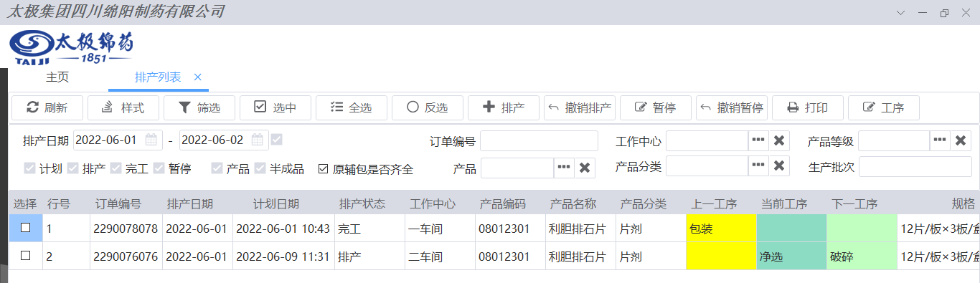
Task: Toggle the checkbox beside the end date
Action: pos(276,140)
